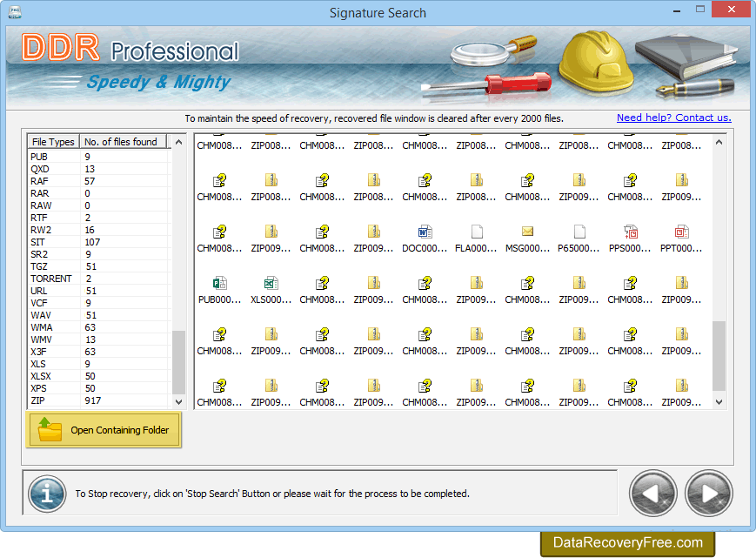Image resolution: width=756 pixels, height=558 pixels.
Task: Close the Signature Search window
Action: click(x=732, y=10)
